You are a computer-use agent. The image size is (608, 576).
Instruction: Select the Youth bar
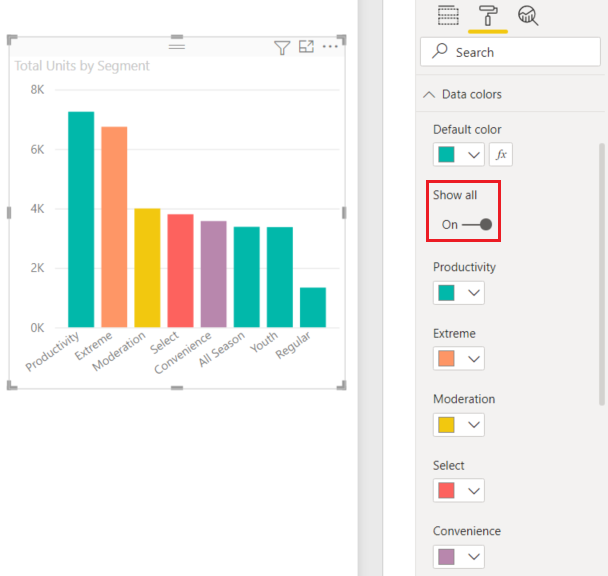point(280,277)
